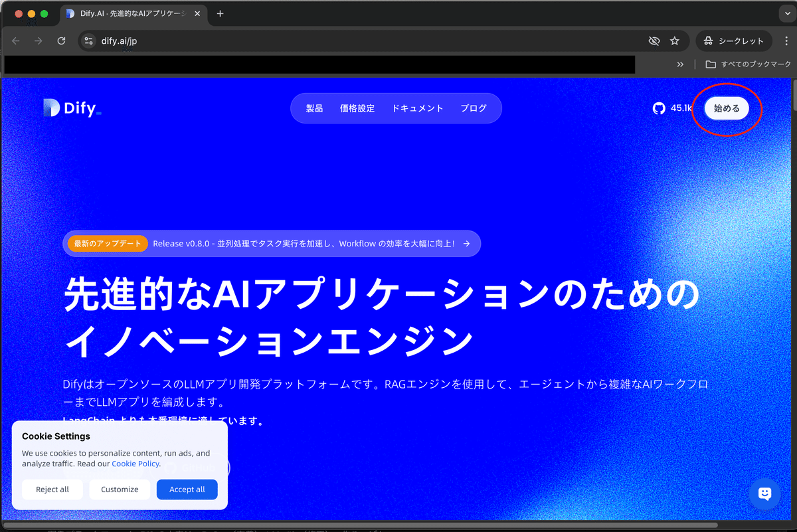Click the 45.1k star count text
This screenshot has width=797, height=532.
682,108
